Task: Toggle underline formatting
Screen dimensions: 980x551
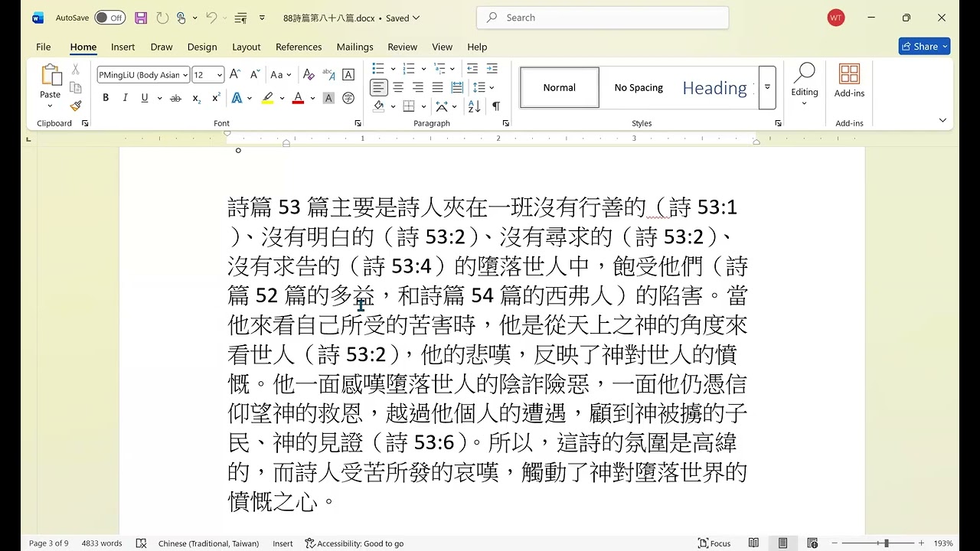Action: pyautogui.click(x=144, y=98)
